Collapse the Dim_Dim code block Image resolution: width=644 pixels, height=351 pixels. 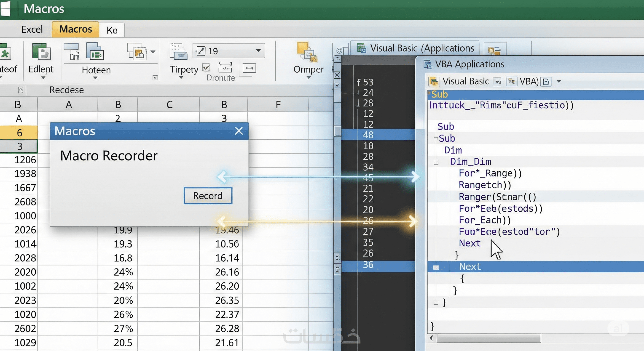tap(436, 163)
